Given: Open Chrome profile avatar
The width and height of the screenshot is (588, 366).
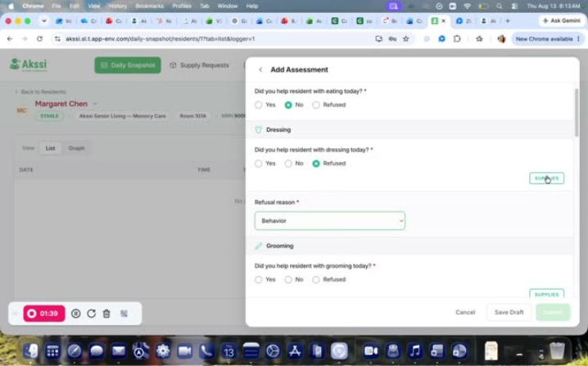Looking at the screenshot, I should [x=501, y=38].
